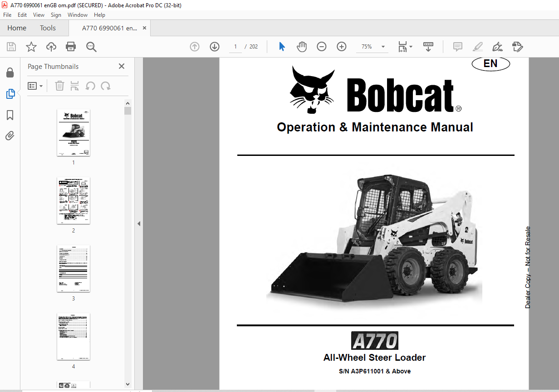Click the 'Operation & Maintenance Manual' title

pos(375,127)
